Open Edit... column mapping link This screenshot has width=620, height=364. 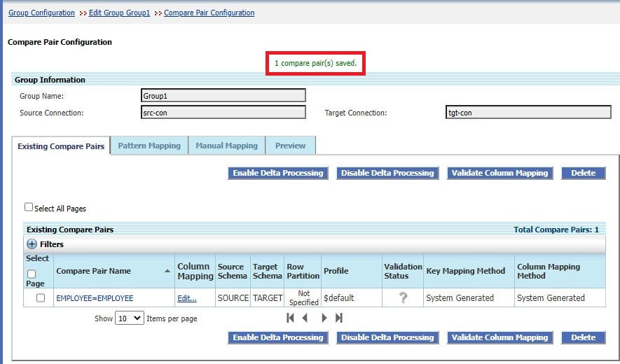(187, 298)
